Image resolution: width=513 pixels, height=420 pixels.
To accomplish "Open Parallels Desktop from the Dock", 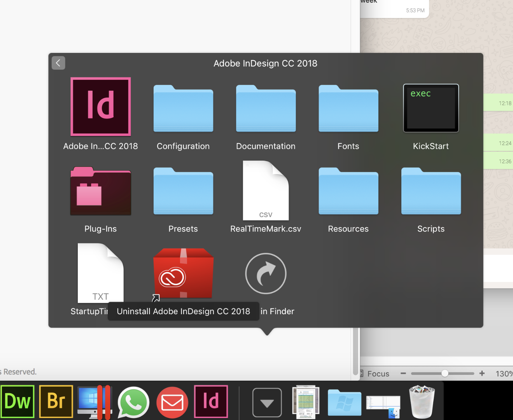I will click(95, 402).
